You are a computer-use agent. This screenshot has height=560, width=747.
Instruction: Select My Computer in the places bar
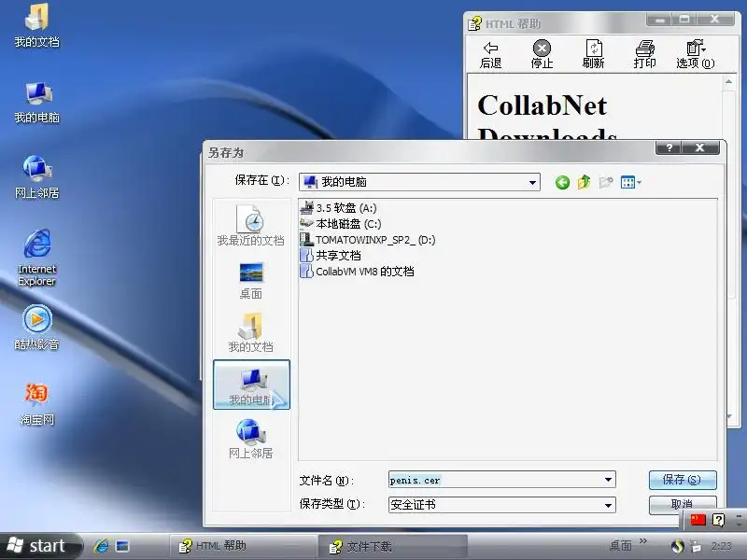[x=251, y=385]
